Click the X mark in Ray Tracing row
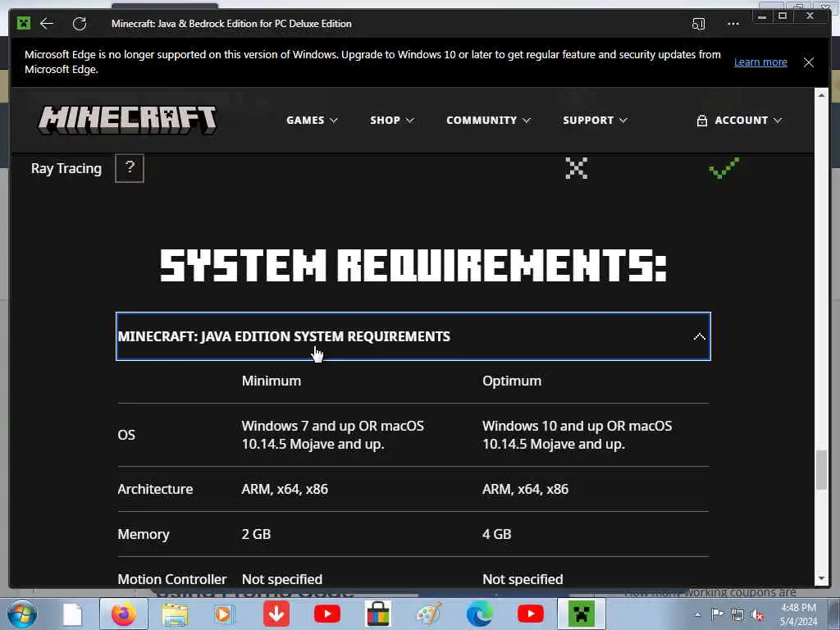Image resolution: width=840 pixels, height=630 pixels. pos(577,168)
